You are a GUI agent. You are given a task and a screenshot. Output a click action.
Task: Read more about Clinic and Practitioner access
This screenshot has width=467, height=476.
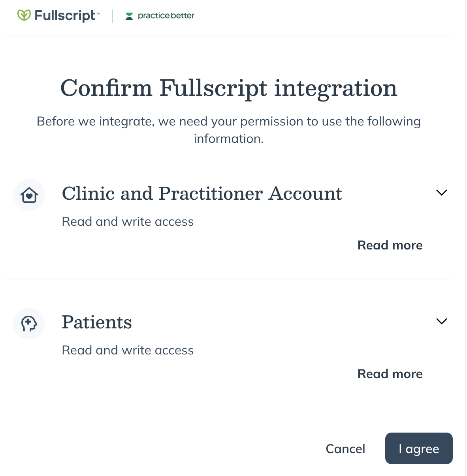(x=390, y=245)
